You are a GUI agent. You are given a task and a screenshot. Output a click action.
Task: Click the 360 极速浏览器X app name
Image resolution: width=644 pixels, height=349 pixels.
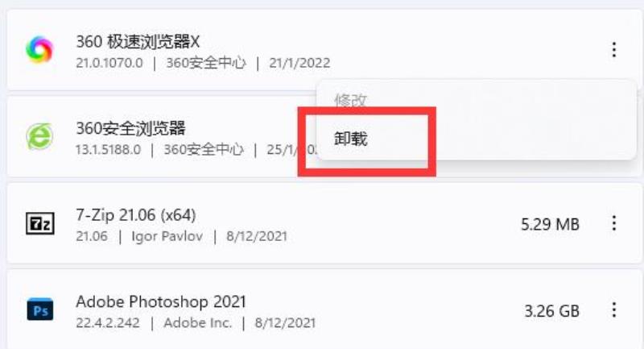pyautogui.click(x=138, y=42)
